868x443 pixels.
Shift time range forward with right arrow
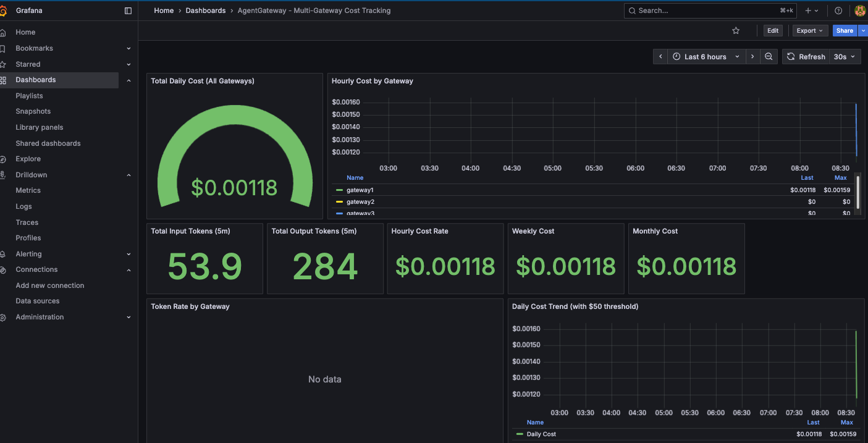point(752,57)
